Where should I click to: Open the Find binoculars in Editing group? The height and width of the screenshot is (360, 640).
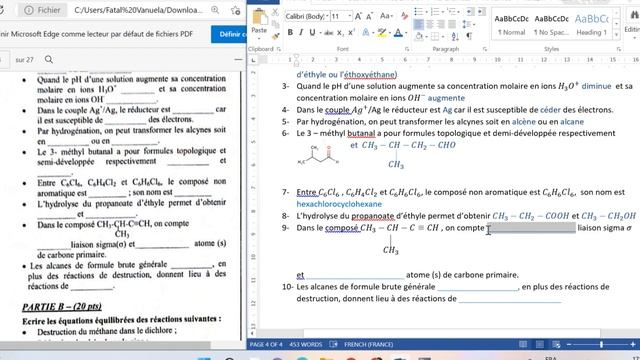tap(634, 16)
